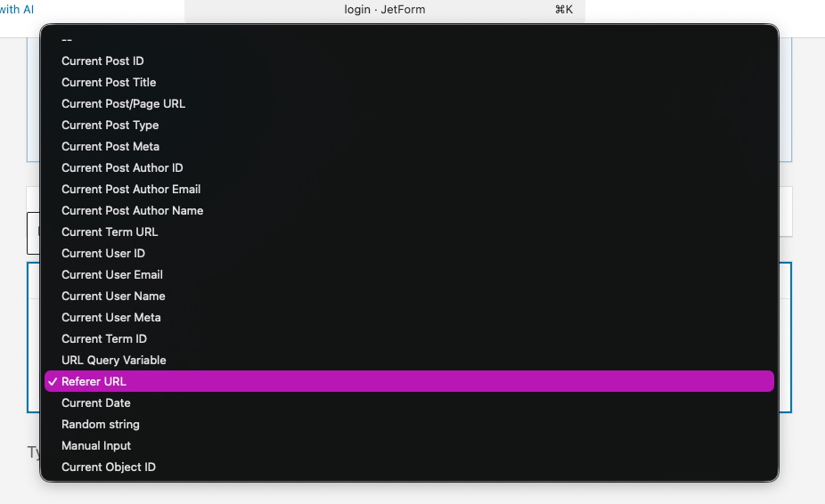This screenshot has width=825, height=504.
Task: Choose URL Query Variable option
Action: click(114, 360)
